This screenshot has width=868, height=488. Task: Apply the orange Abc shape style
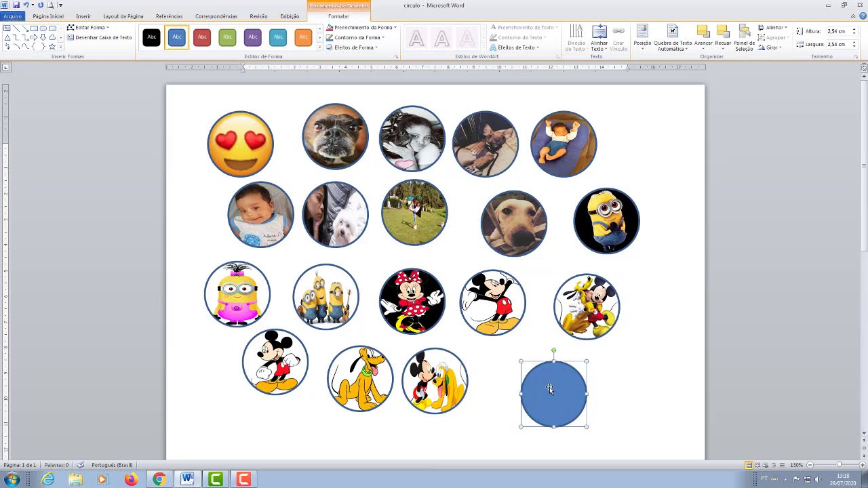[x=303, y=37]
